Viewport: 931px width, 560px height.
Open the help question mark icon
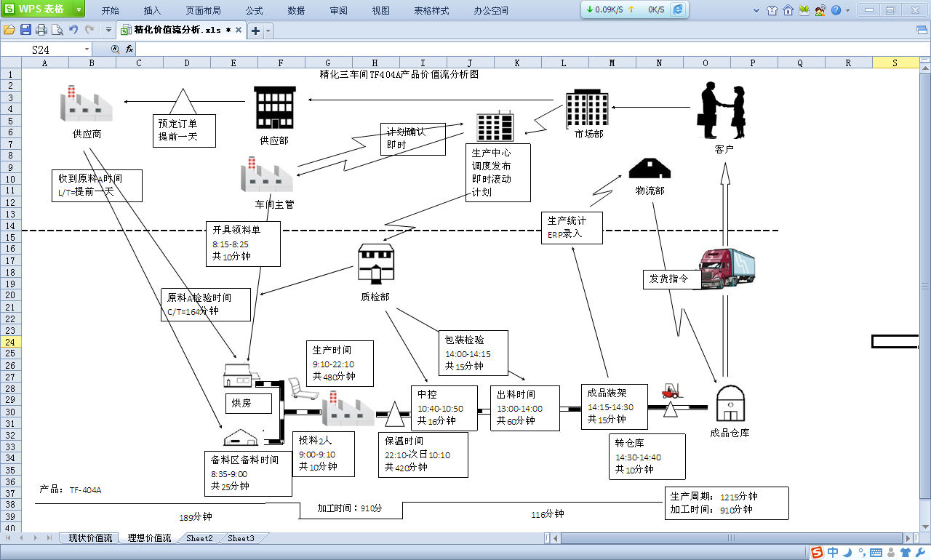click(x=836, y=10)
